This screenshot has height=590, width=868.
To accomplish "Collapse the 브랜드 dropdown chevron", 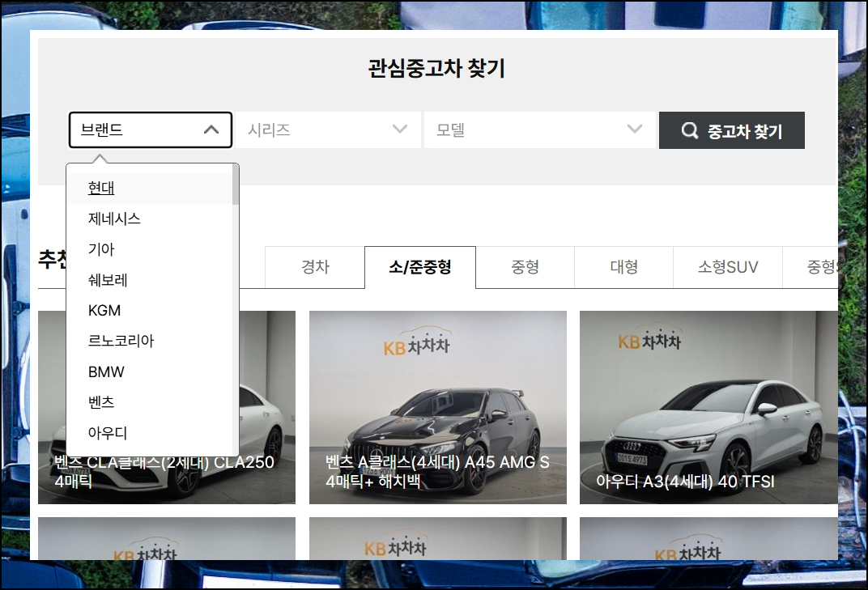I will pos(211,130).
